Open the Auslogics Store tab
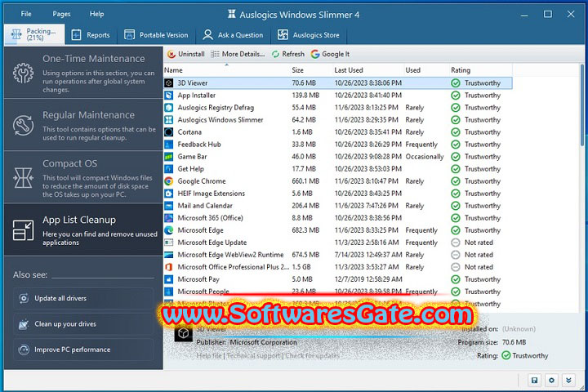588x392 pixels. [x=308, y=35]
